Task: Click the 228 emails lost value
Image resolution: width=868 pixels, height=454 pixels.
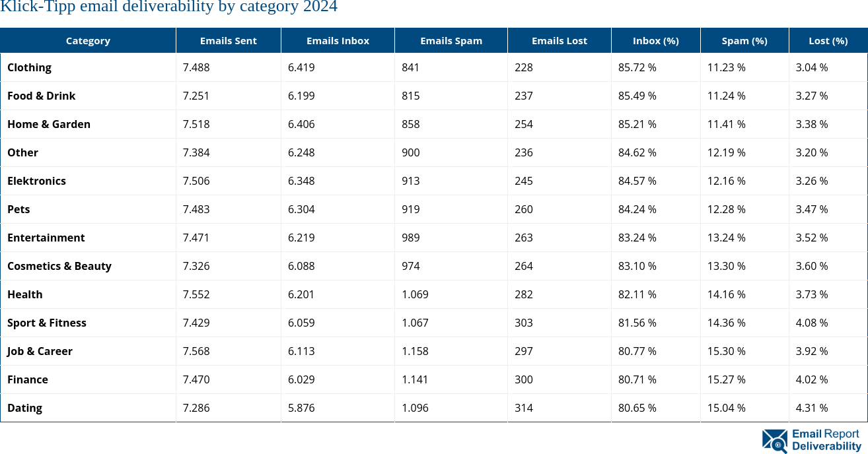Action: point(524,67)
